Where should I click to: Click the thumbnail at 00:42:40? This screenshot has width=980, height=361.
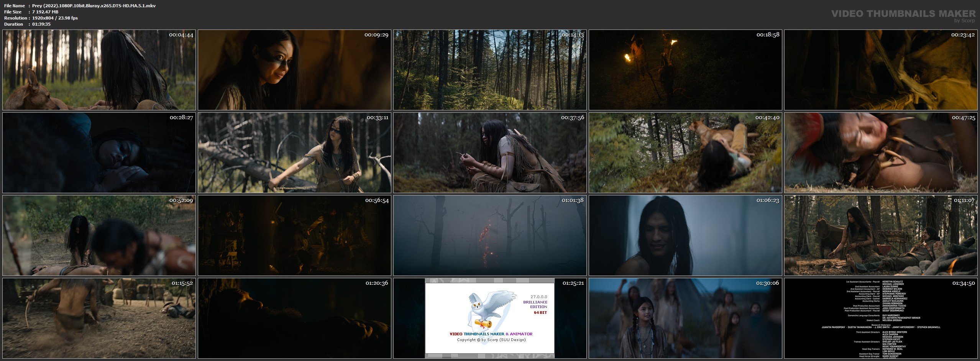(x=685, y=153)
